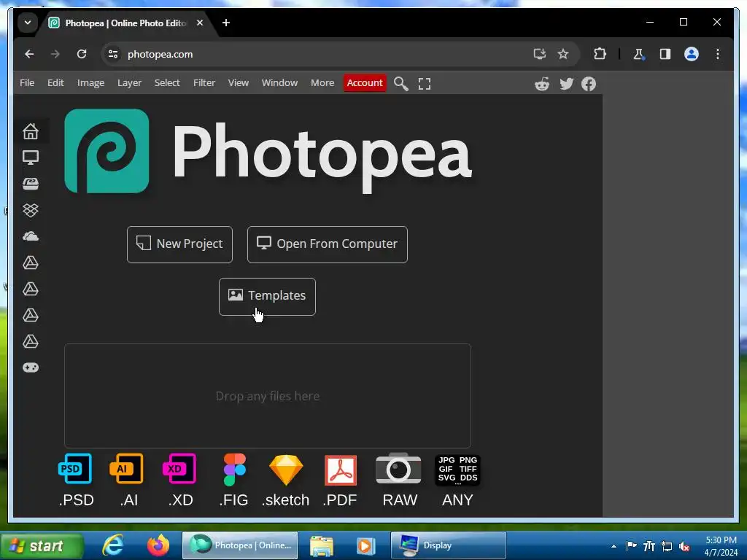
Task: Go back to the previous page
Action: [x=29, y=54]
